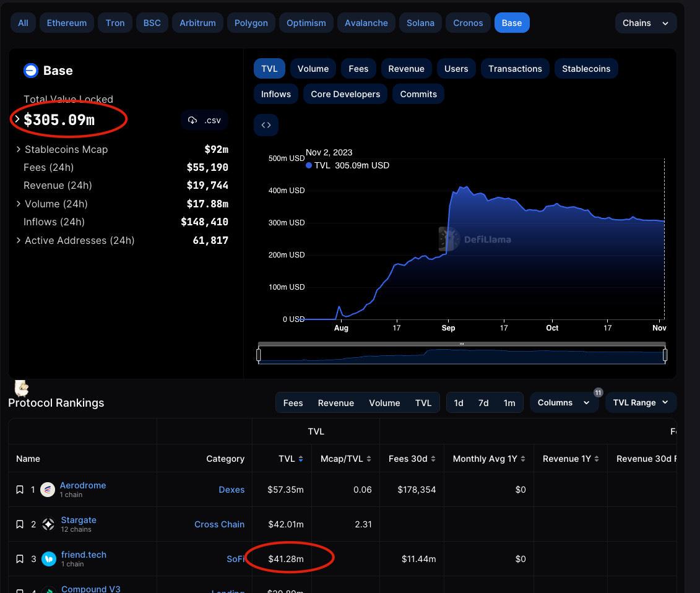
Task: Open the TVL Range dropdown
Action: (641, 403)
